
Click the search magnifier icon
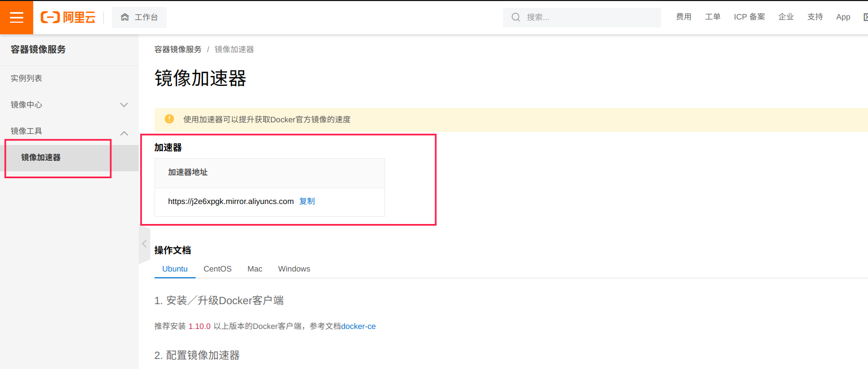pos(516,17)
